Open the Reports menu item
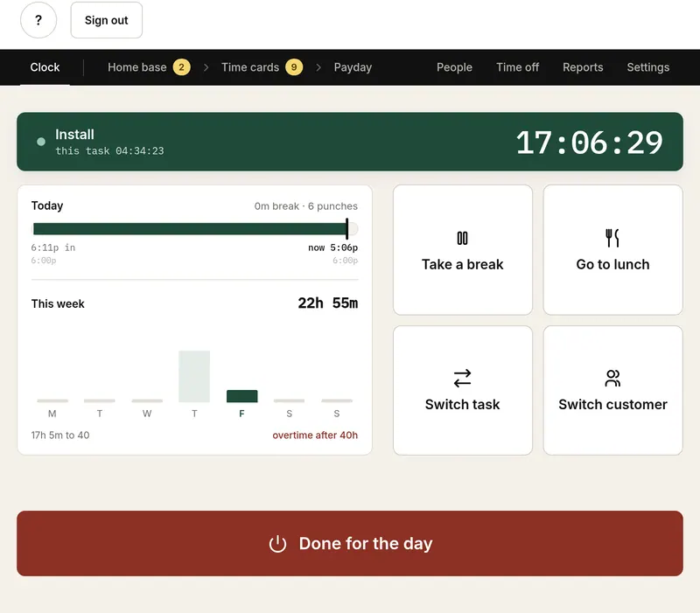Screen dimensions: 700x613 tap(583, 67)
